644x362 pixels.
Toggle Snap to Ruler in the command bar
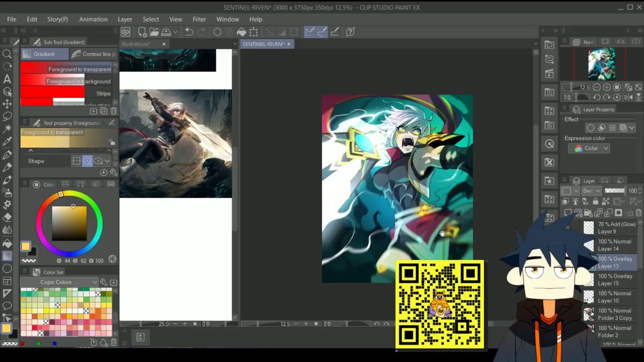click(x=310, y=32)
